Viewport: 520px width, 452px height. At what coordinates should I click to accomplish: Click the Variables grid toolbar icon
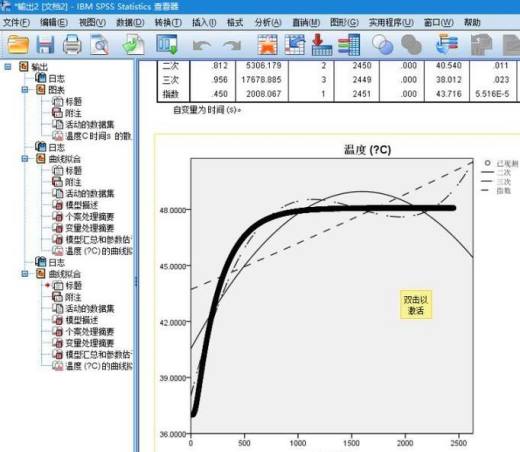click(x=349, y=45)
